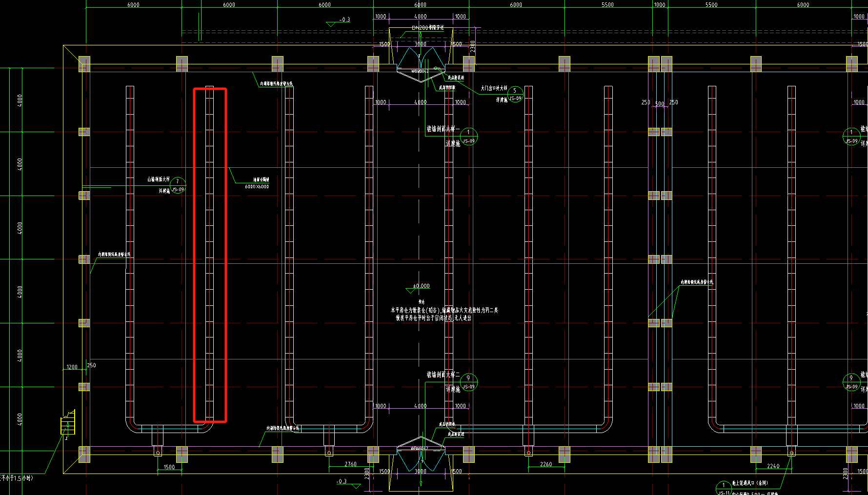This screenshot has height=495, width=868.
Task: Select the "500" dimension between the 250 marks
Action: click(660, 104)
